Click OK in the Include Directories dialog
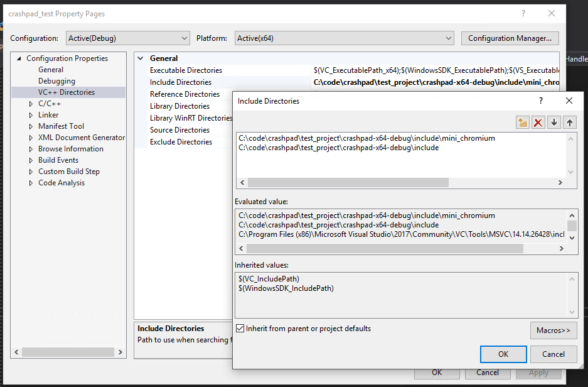The image size is (588, 387). coord(503,354)
